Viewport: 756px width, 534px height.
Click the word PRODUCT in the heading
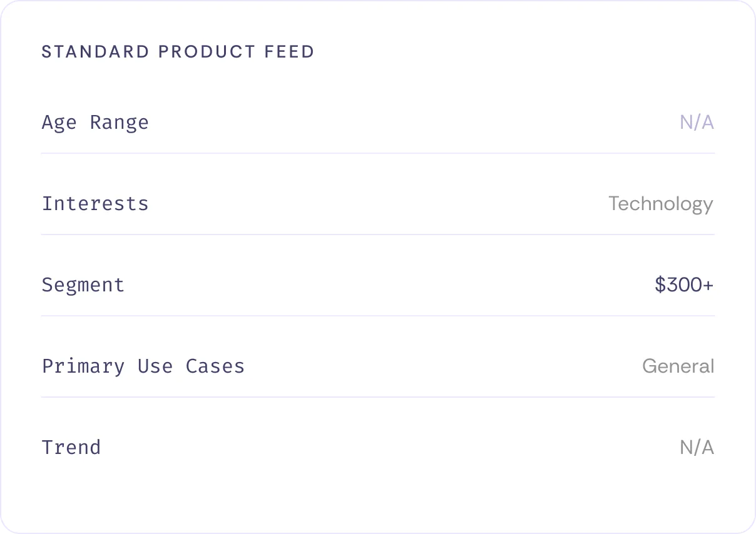[x=207, y=51]
